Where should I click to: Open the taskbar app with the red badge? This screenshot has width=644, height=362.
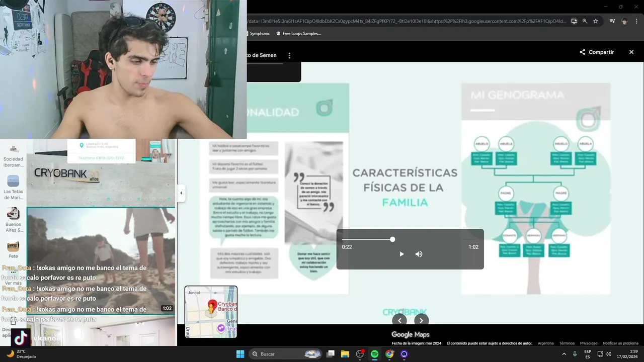[x=360, y=354]
